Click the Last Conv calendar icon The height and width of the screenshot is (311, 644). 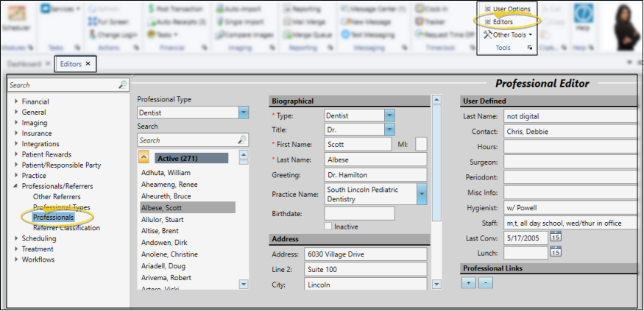tap(556, 237)
